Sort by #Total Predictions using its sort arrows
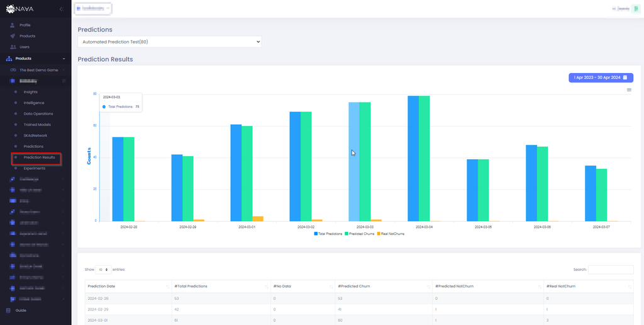Screen dimensions: 644x325 pyautogui.click(x=267, y=287)
